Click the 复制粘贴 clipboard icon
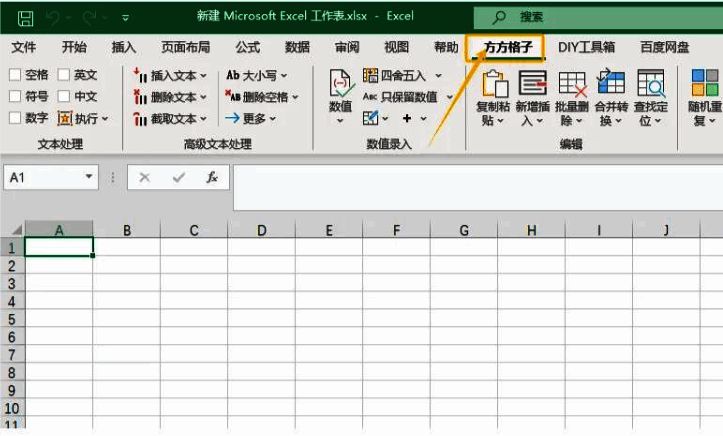Viewport: 723px width, 436px height. [494, 83]
